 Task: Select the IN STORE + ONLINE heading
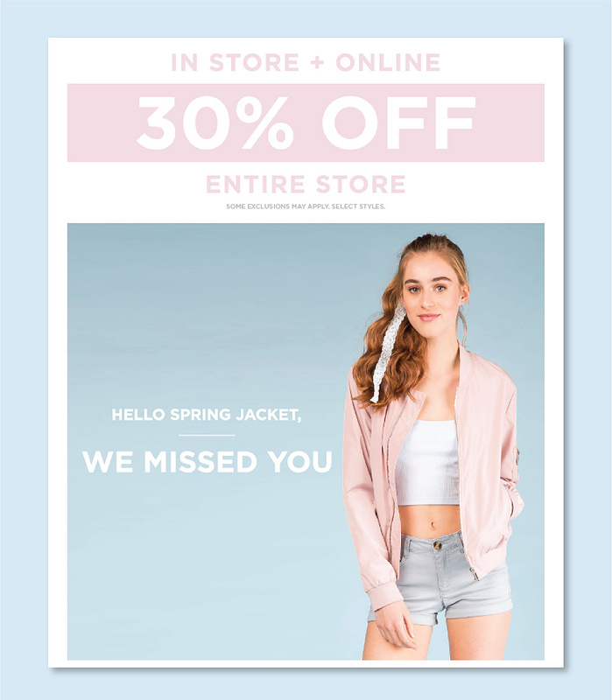point(306,62)
